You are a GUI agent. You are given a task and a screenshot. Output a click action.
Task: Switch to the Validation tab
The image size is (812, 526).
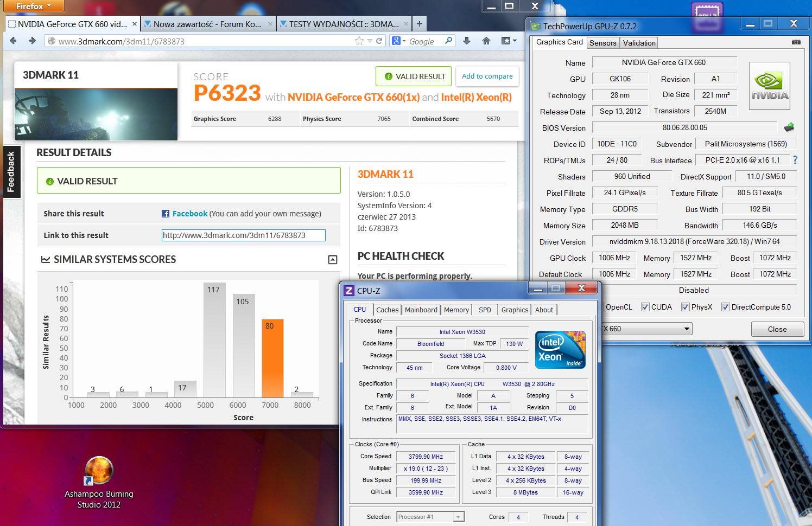pos(639,43)
